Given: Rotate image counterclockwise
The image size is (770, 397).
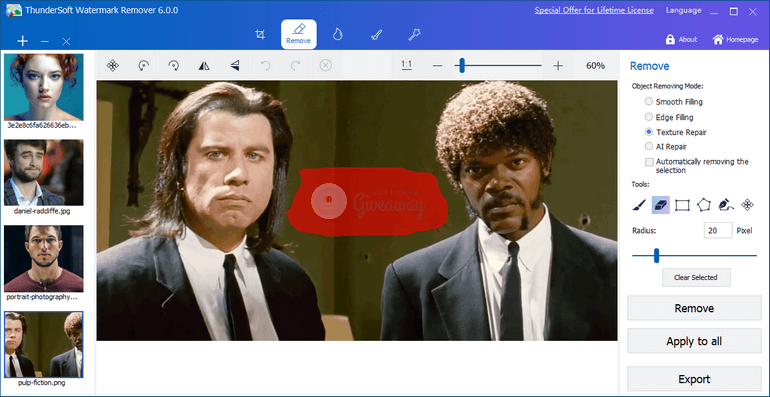Looking at the screenshot, I should tap(143, 65).
